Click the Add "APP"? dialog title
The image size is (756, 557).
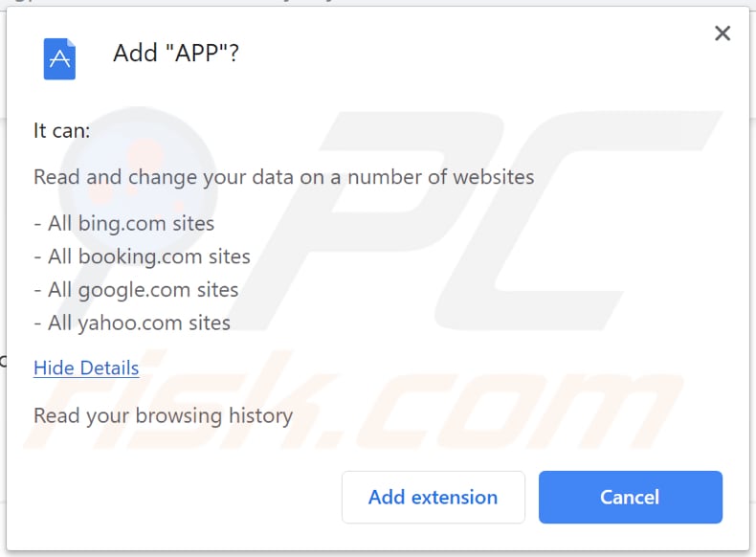[176, 53]
